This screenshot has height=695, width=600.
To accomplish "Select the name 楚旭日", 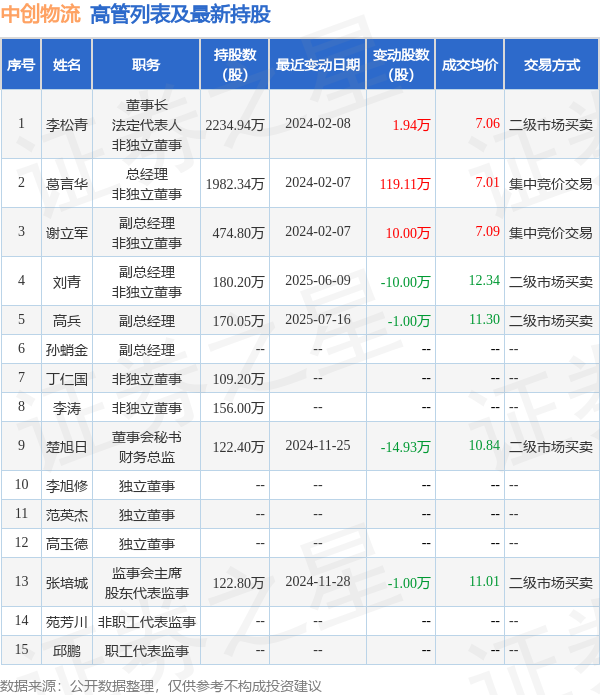I will point(67,447).
